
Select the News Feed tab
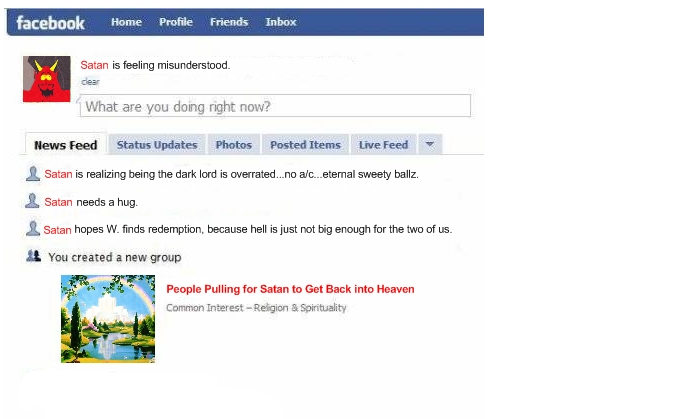66,145
